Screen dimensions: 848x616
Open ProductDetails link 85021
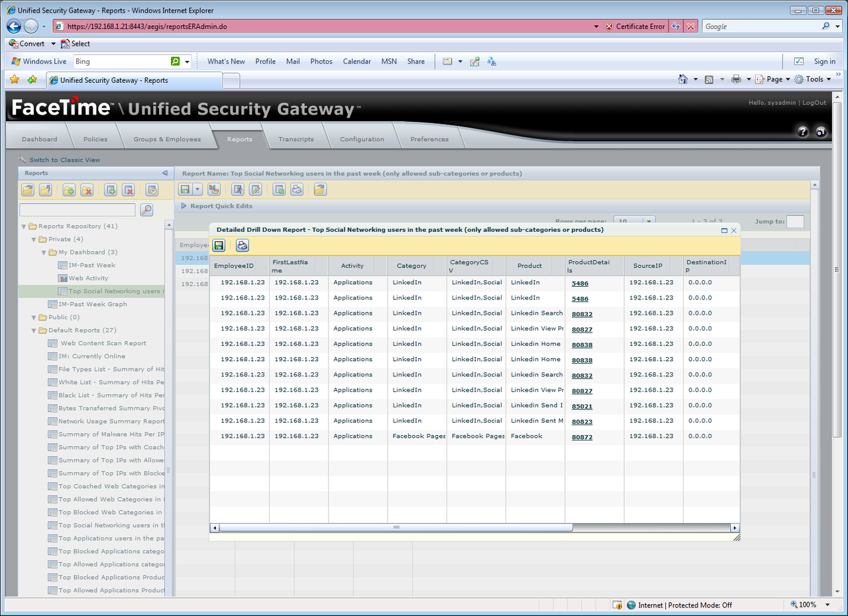(x=582, y=407)
